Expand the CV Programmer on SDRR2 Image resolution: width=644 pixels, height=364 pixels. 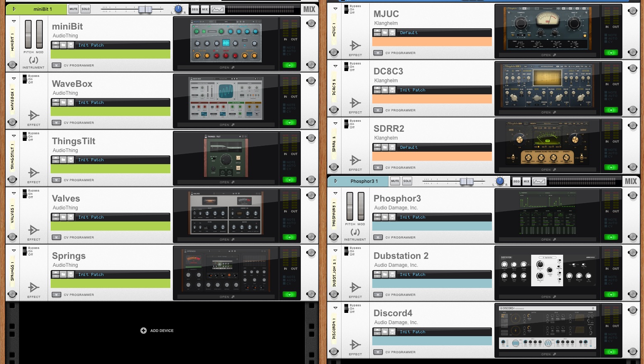[x=378, y=167]
